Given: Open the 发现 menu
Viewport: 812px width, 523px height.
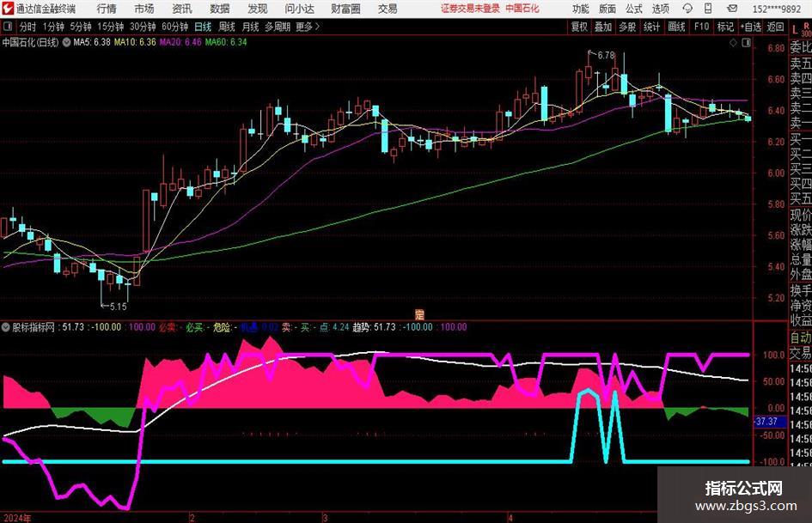Looking at the screenshot, I should (x=258, y=9).
